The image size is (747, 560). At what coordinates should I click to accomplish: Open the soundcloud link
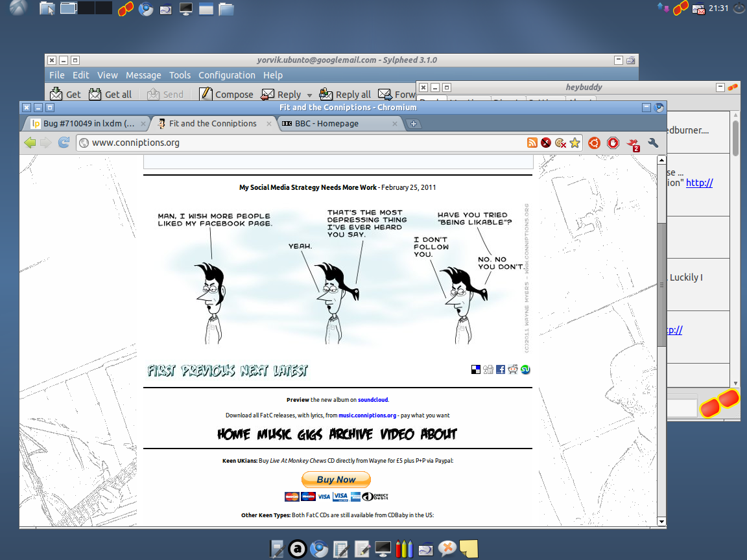[373, 400]
